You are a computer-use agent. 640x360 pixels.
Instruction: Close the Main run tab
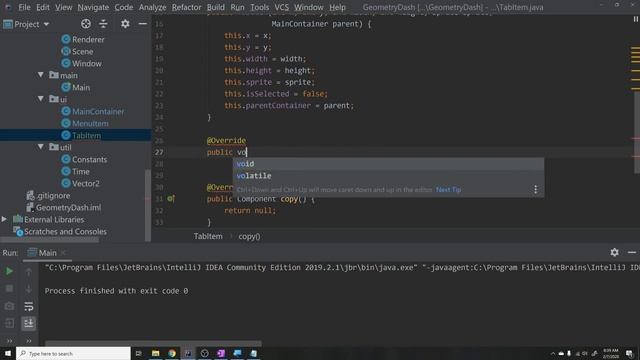[63, 253]
